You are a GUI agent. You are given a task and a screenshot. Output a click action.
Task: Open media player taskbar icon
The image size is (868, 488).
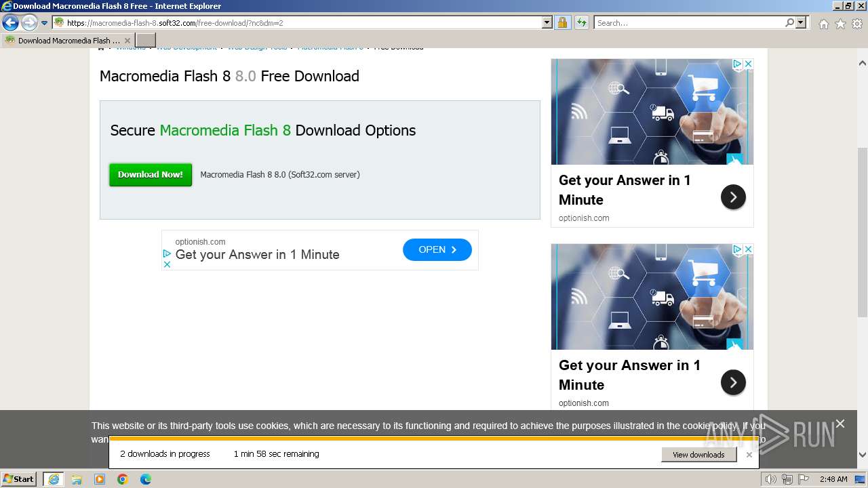click(100, 479)
